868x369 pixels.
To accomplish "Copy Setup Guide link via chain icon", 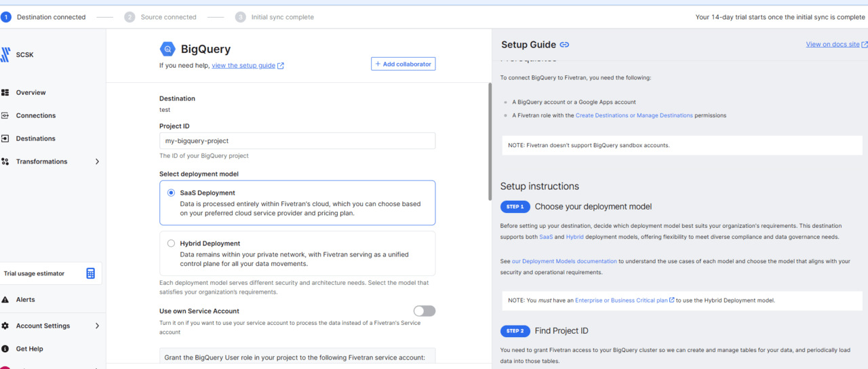I will pyautogui.click(x=564, y=45).
